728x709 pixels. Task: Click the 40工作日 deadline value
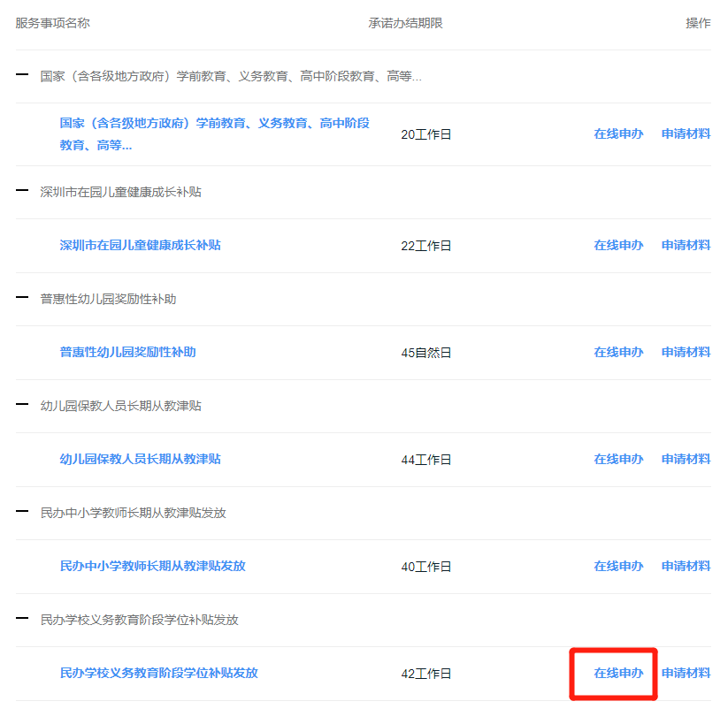(426, 567)
